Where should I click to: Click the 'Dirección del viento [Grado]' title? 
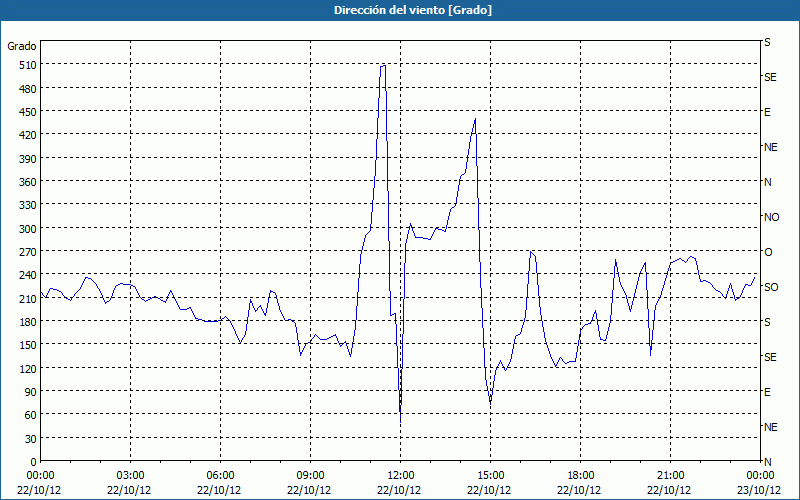tap(413, 10)
